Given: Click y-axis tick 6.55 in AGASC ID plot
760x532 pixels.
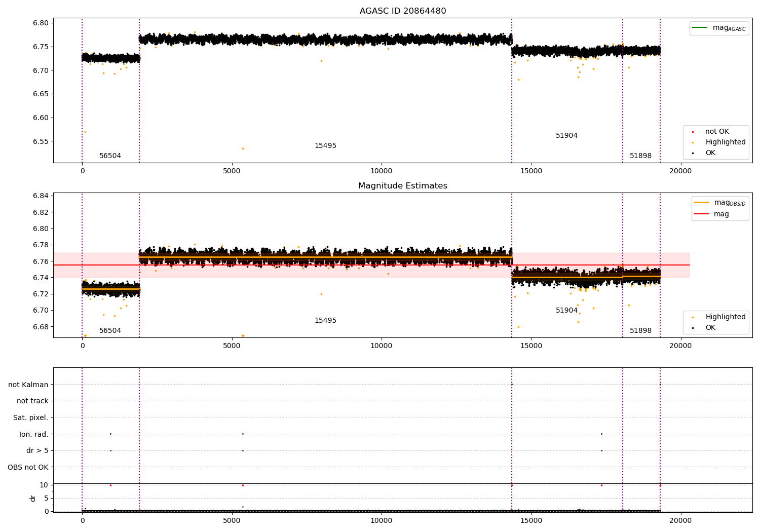Looking at the screenshot, I should coord(41,141).
